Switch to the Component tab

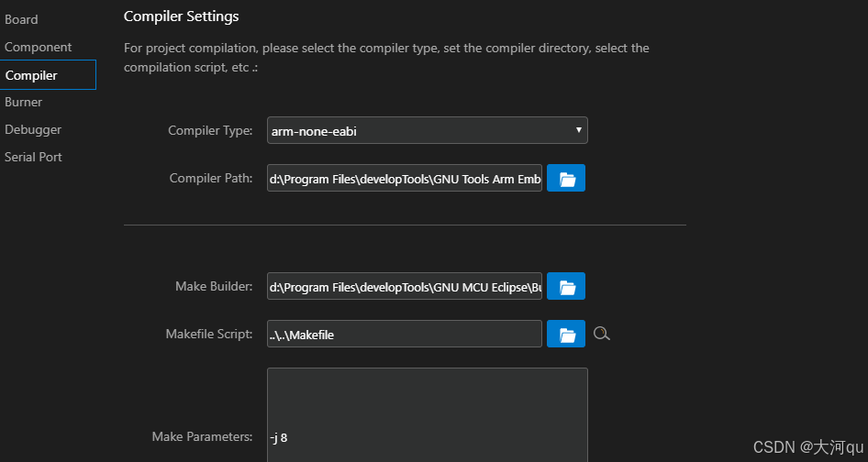(x=38, y=47)
